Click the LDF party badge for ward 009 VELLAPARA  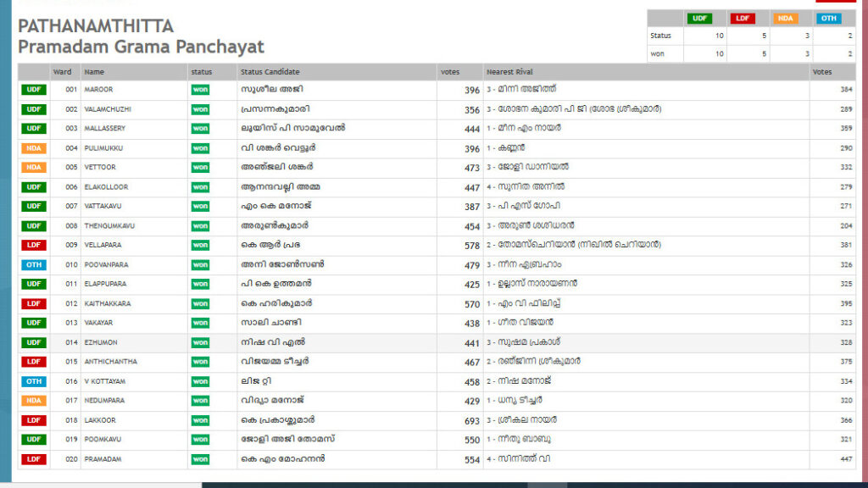click(x=34, y=245)
